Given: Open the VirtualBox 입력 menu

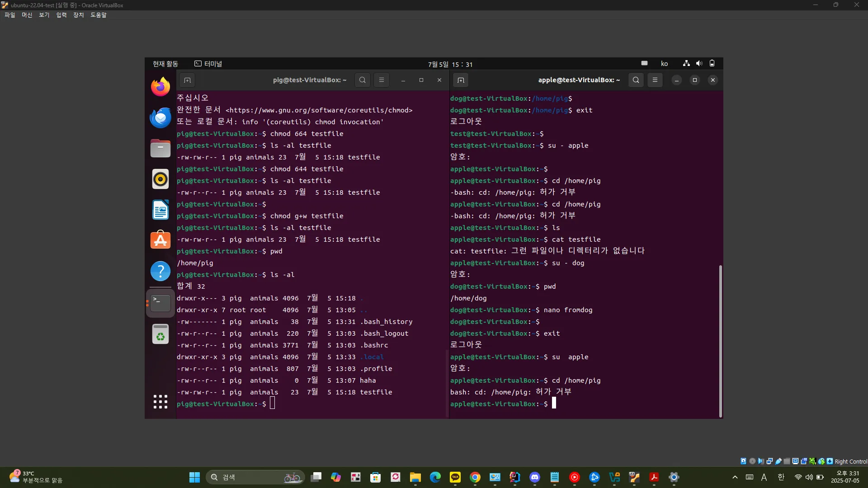Looking at the screenshot, I should (x=61, y=15).
